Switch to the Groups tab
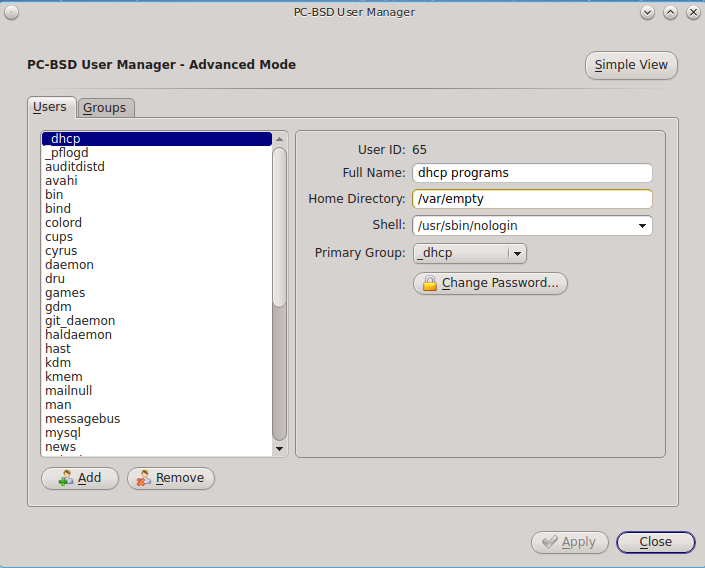This screenshot has width=705, height=568. click(x=104, y=108)
